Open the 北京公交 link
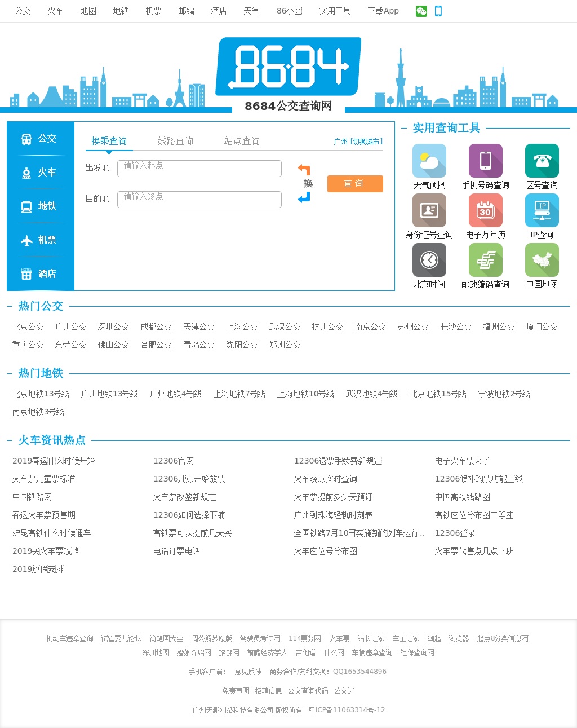This screenshot has width=577, height=728. pyautogui.click(x=28, y=327)
